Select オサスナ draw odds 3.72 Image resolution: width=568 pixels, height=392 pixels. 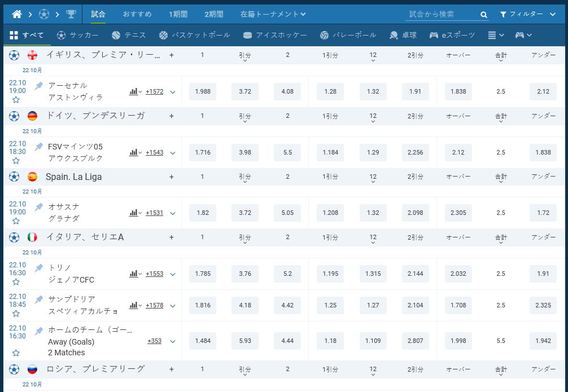click(x=245, y=213)
